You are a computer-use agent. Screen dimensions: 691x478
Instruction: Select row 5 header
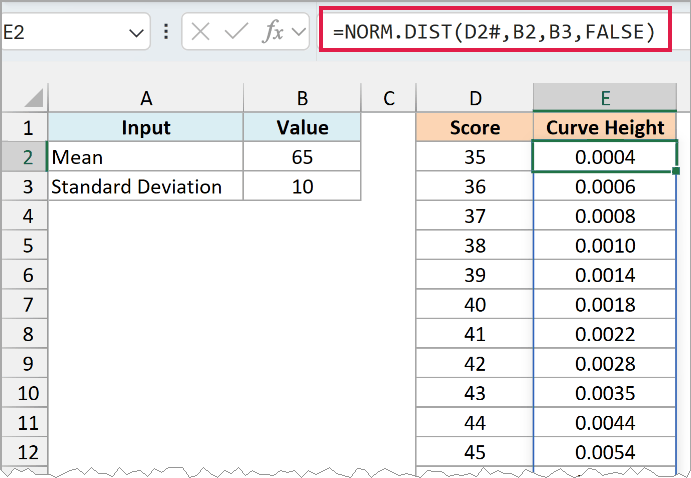(x=24, y=245)
